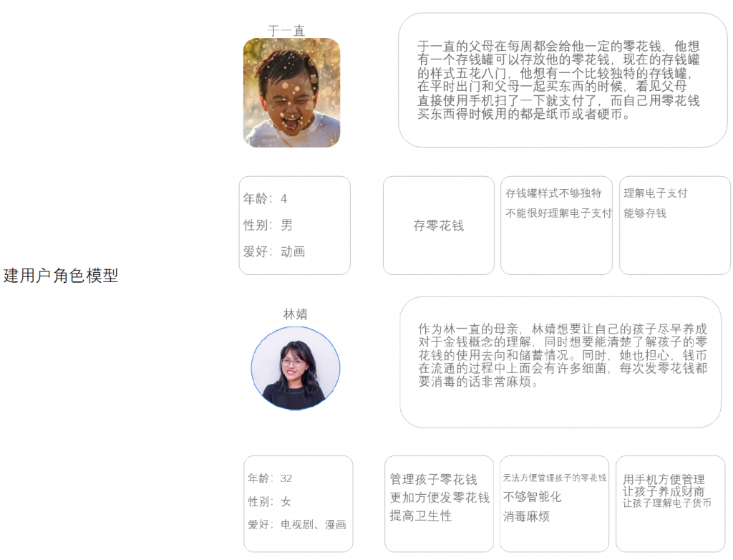Click the 不能很好理解电子支付 text
This screenshot has width=733, height=560.
[x=558, y=213]
